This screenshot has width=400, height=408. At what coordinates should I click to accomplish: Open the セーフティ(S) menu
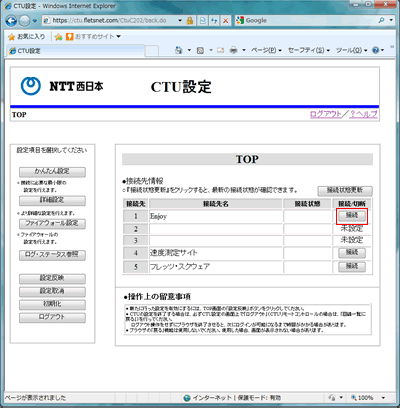point(309,50)
